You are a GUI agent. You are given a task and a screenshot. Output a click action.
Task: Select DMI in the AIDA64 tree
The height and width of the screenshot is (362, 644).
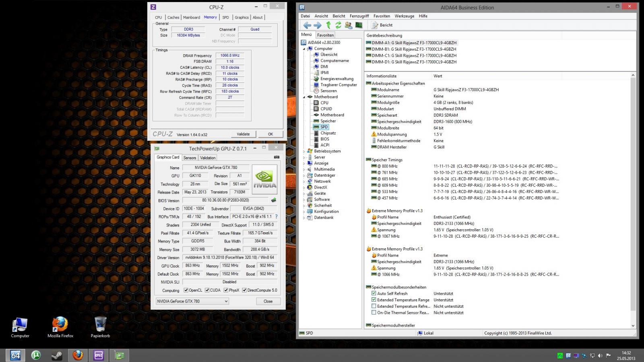(324, 67)
